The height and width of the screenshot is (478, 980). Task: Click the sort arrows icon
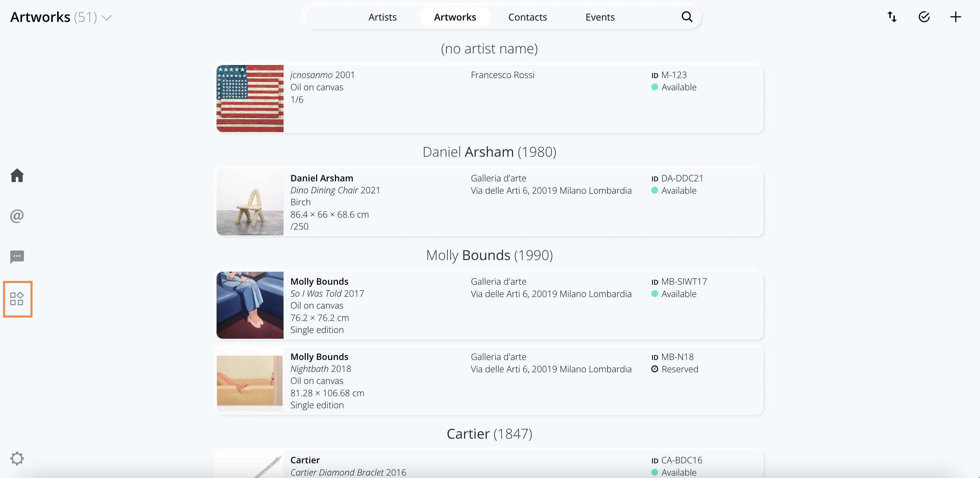point(892,17)
